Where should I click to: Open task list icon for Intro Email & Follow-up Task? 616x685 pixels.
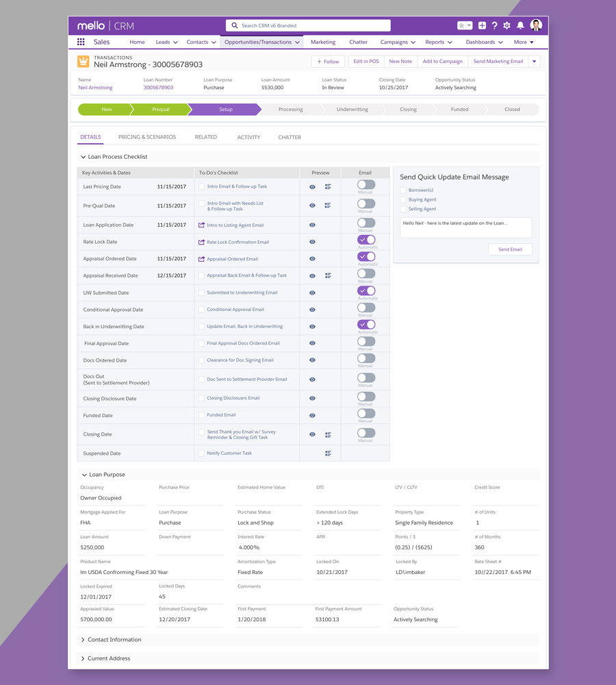point(328,186)
